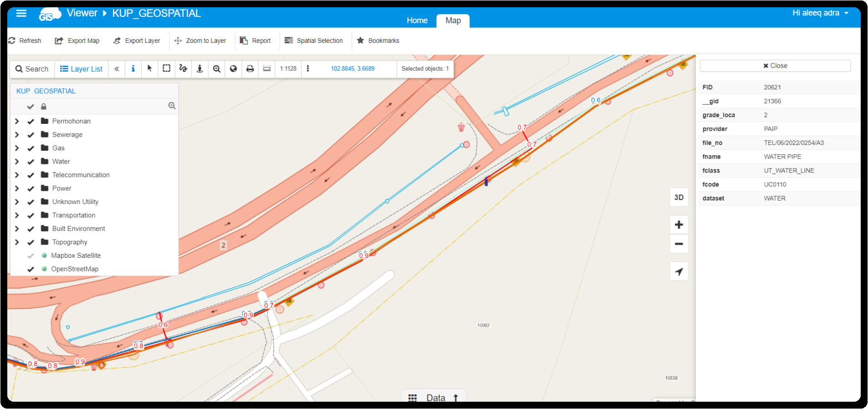This screenshot has height=409, width=868.
Task: Open the user account dropdown
Action: (x=820, y=13)
